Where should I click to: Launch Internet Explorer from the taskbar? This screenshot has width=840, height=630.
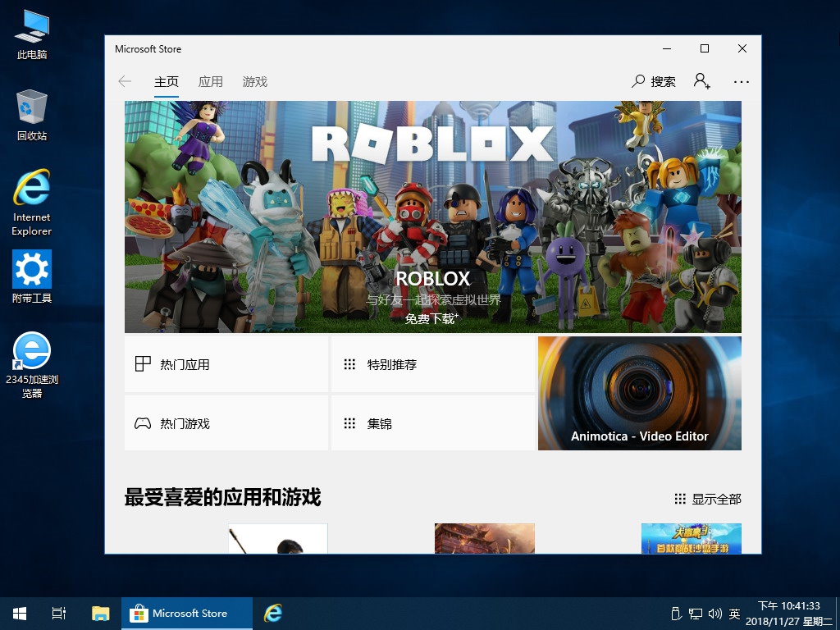[273, 614]
